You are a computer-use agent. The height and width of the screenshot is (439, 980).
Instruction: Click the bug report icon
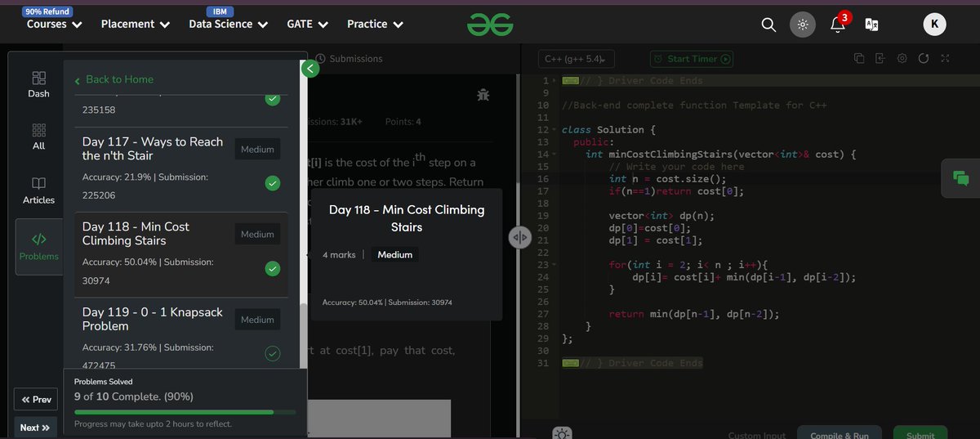[x=483, y=95]
